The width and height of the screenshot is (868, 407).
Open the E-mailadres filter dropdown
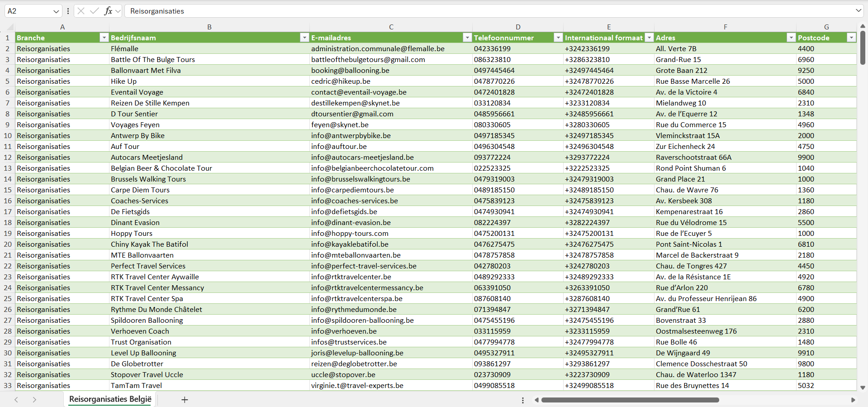(x=467, y=38)
